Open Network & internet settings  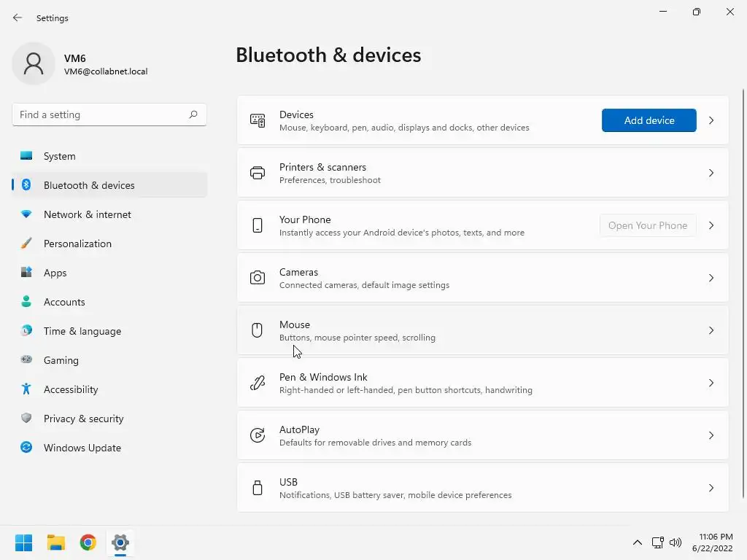88,214
